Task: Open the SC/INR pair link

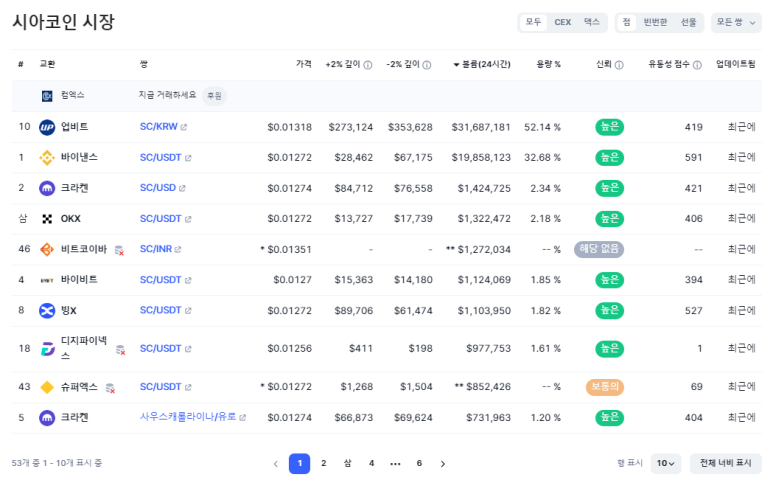Action: click(156, 249)
